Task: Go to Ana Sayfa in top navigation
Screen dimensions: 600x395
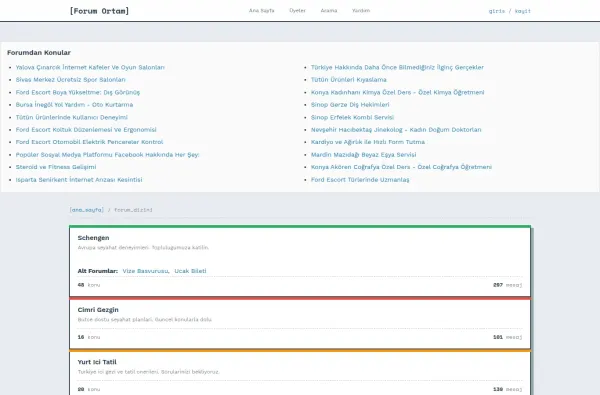Action: 261,11
